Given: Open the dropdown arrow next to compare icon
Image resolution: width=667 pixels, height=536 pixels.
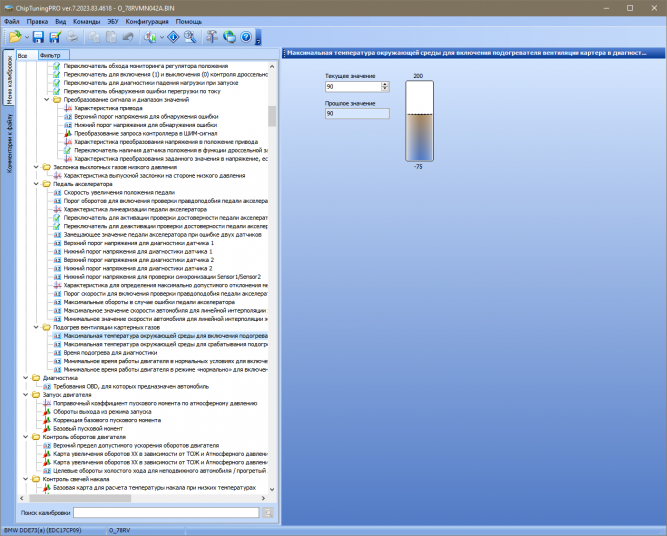Looking at the screenshot, I should click(162, 37).
